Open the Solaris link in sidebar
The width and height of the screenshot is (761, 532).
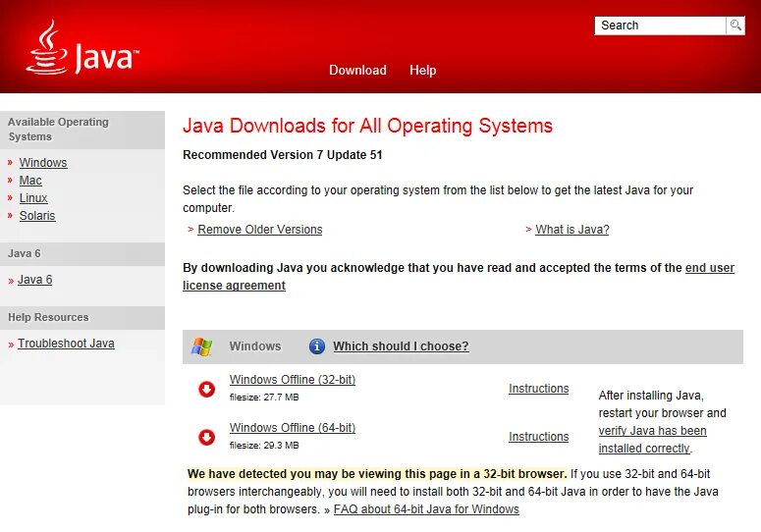coord(37,216)
